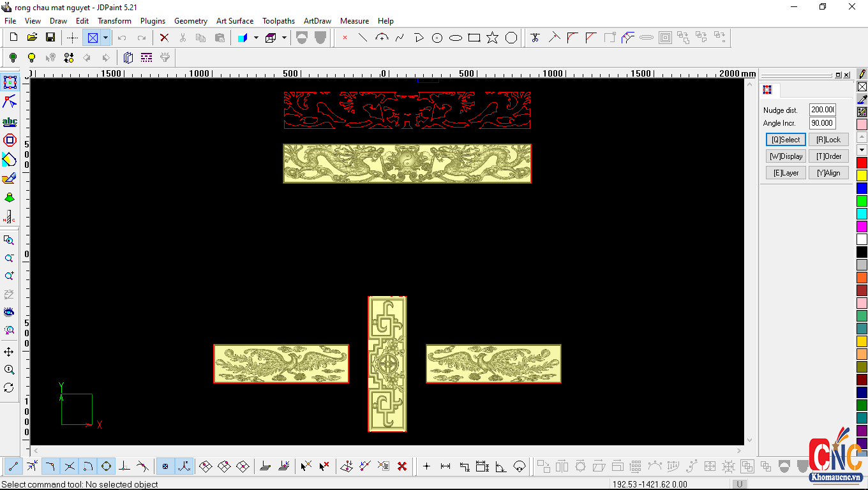Viewport: 868px width, 490px height.
Task: Click the save file icon
Action: click(x=50, y=38)
